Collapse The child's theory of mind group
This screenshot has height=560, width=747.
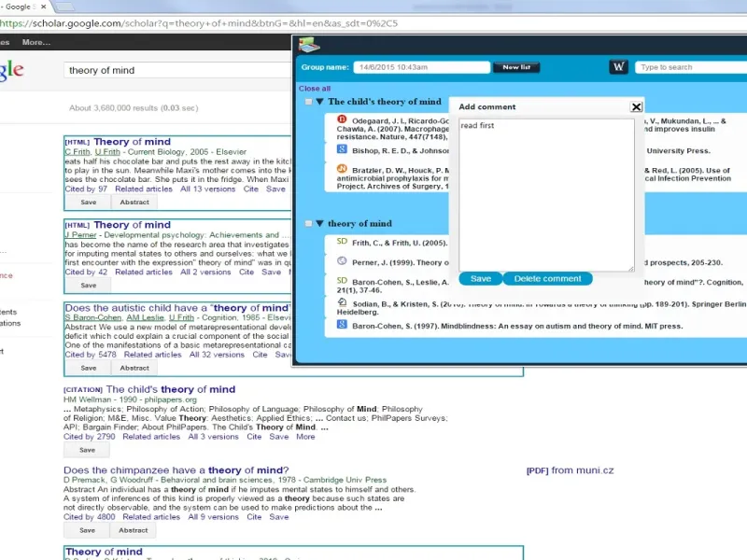tap(319, 102)
